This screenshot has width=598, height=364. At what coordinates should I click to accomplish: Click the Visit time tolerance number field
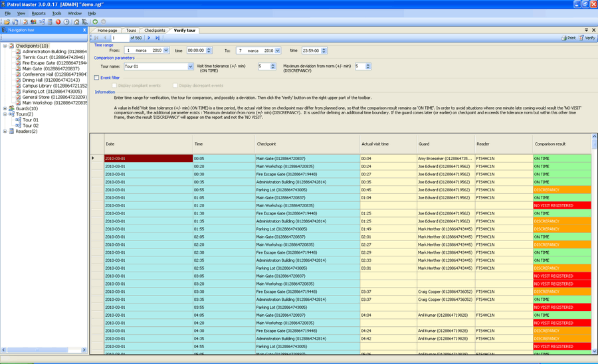264,66
